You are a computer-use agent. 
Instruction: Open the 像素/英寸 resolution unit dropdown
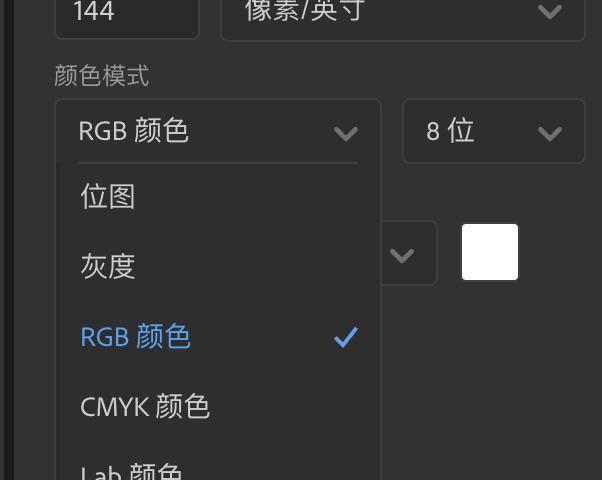403,17
